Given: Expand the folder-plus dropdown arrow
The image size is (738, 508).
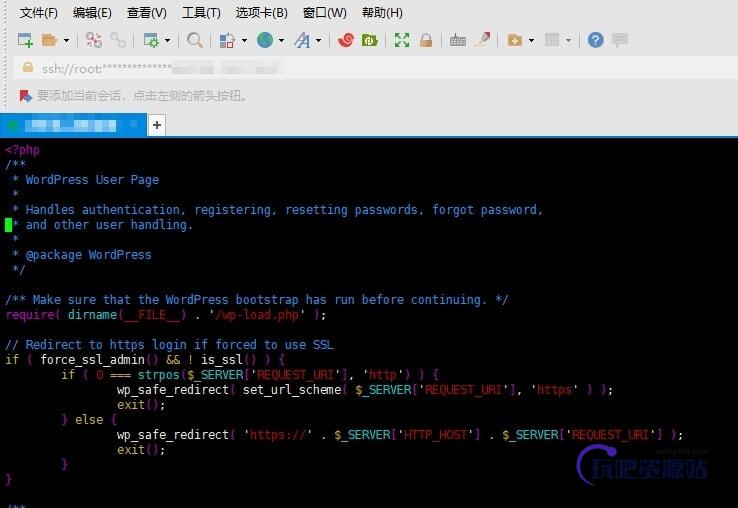Looking at the screenshot, I should (x=531, y=40).
